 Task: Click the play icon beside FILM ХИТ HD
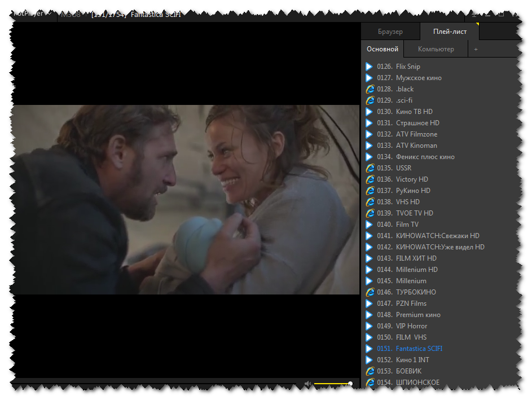point(369,258)
